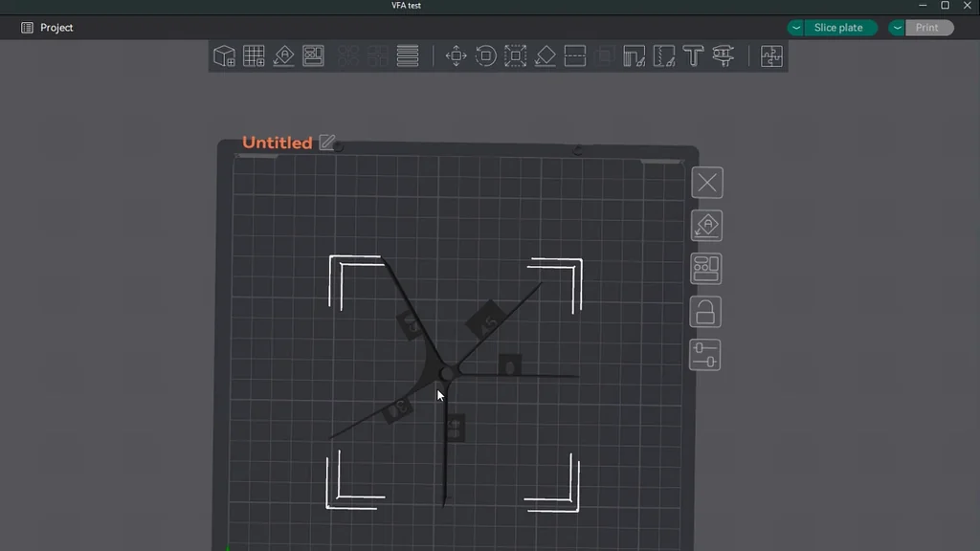
Task: Click the Untitled plate name
Action: click(x=277, y=143)
